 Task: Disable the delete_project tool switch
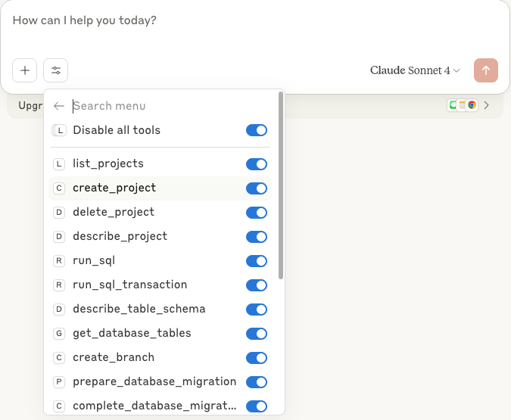257,213
